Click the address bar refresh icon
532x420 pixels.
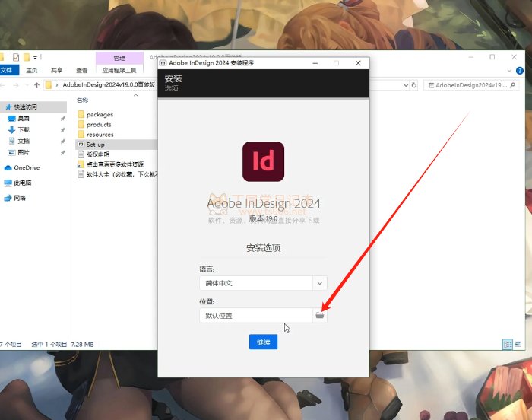click(414, 85)
